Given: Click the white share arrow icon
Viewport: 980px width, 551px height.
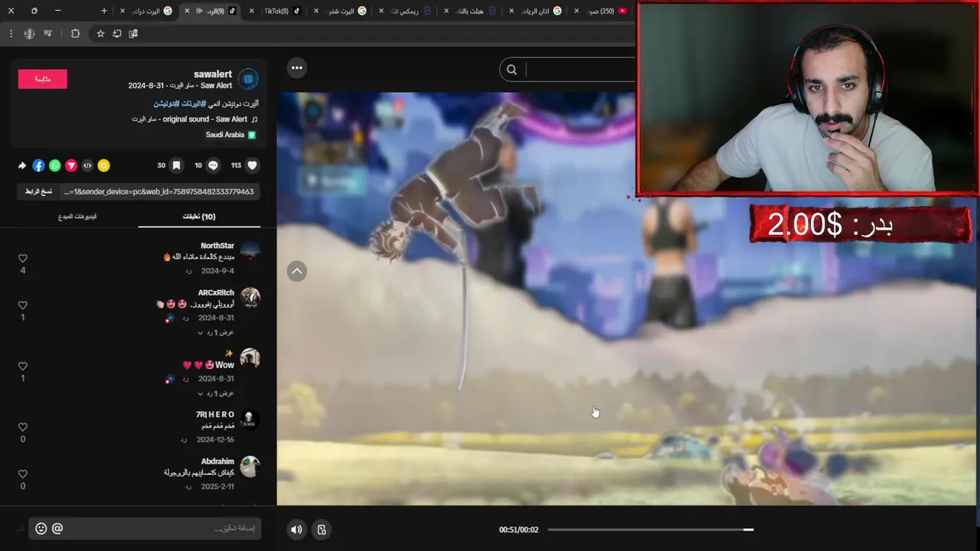Looking at the screenshot, I should 22,165.
